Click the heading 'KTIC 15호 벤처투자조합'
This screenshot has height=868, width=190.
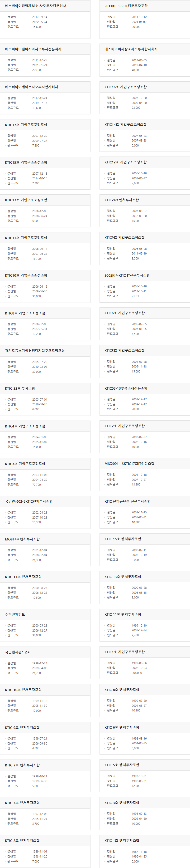pyautogui.click(x=123, y=539)
